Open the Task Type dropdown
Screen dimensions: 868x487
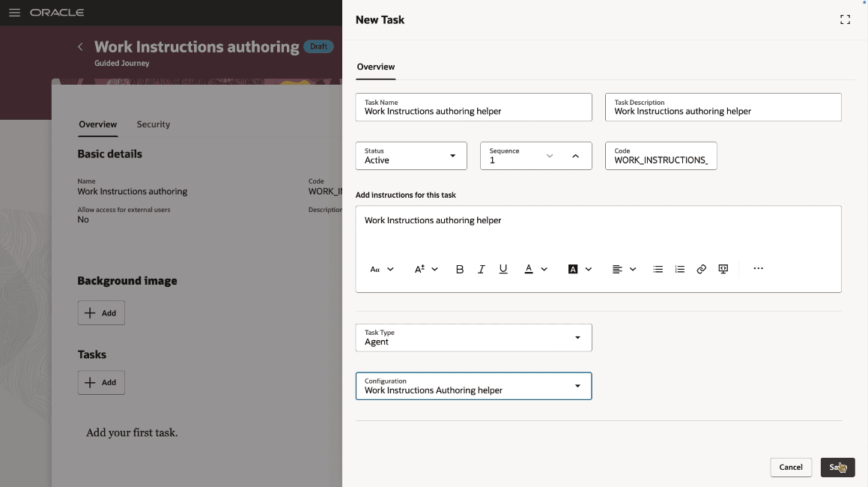pos(474,337)
